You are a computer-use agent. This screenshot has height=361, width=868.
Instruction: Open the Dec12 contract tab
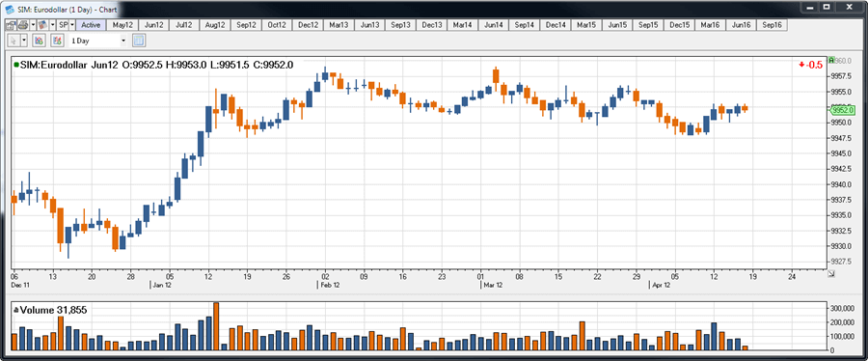coord(308,25)
